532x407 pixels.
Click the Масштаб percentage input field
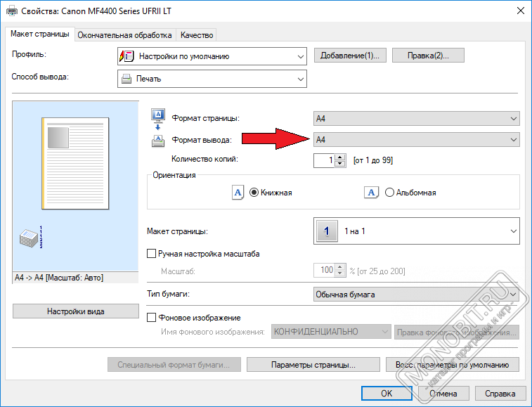point(324,270)
